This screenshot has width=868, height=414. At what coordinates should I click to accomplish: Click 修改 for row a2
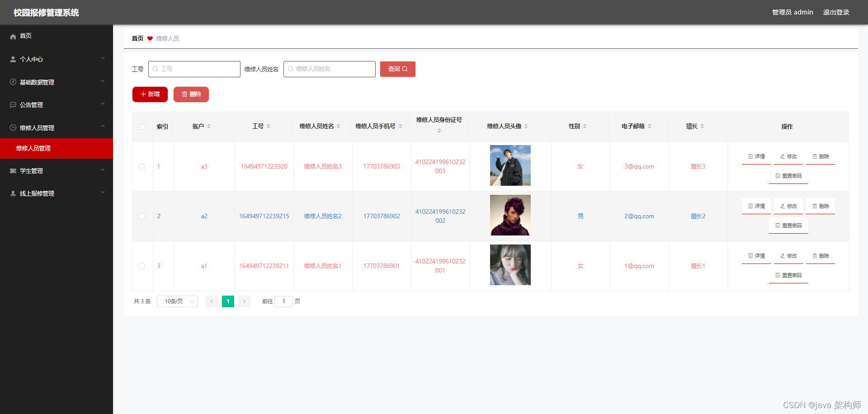(x=788, y=206)
